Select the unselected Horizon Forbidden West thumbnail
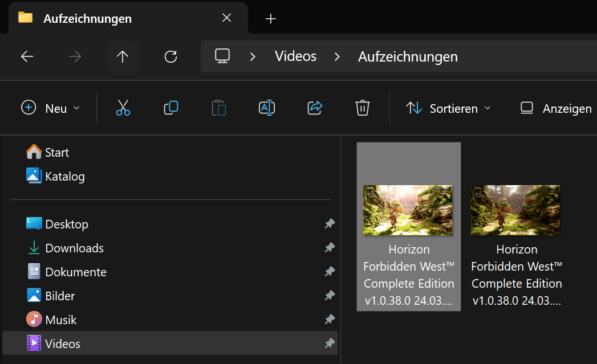The height and width of the screenshot is (364, 597). coord(515,210)
